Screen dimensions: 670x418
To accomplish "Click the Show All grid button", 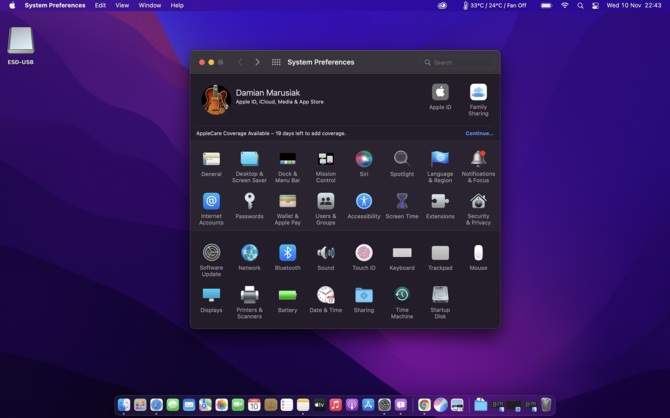I will tap(276, 62).
